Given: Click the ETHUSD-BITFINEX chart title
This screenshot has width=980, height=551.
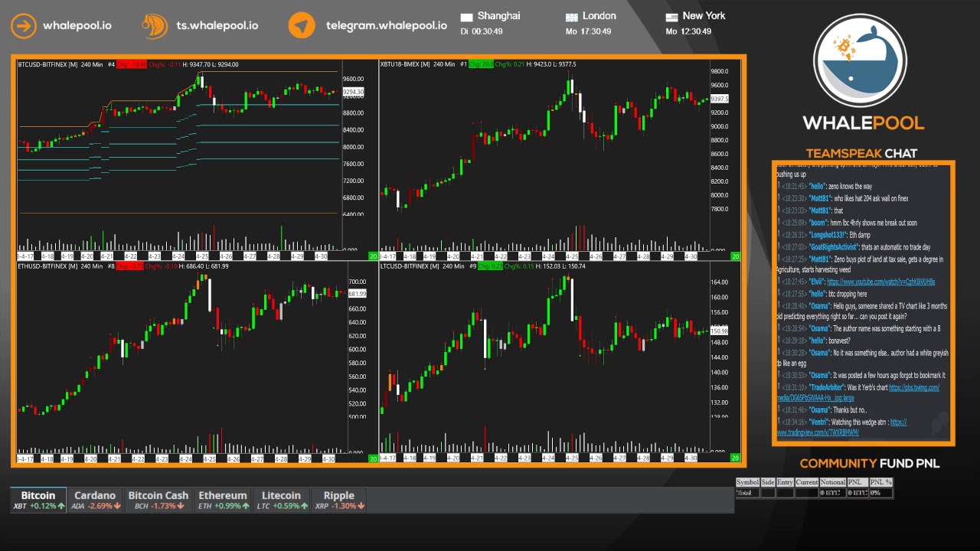Looking at the screenshot, I should [x=47, y=266].
